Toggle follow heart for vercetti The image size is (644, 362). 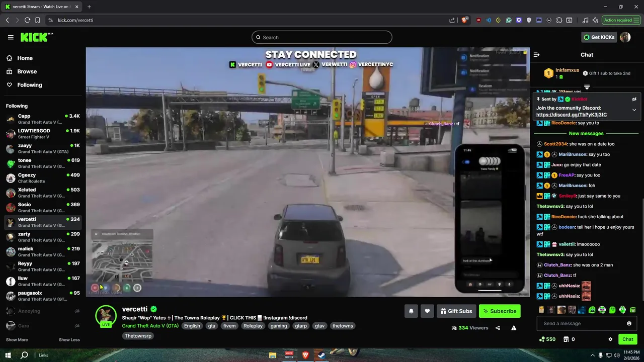(x=427, y=311)
